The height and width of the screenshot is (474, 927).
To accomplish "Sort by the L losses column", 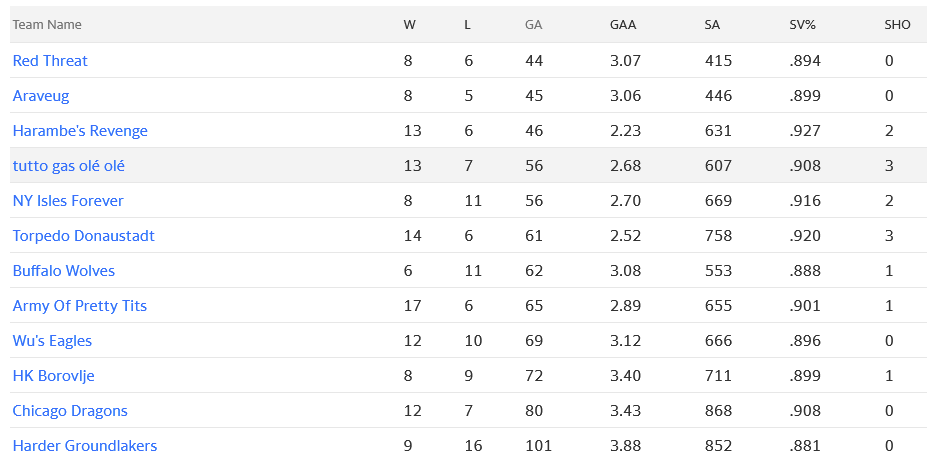I will point(468,25).
